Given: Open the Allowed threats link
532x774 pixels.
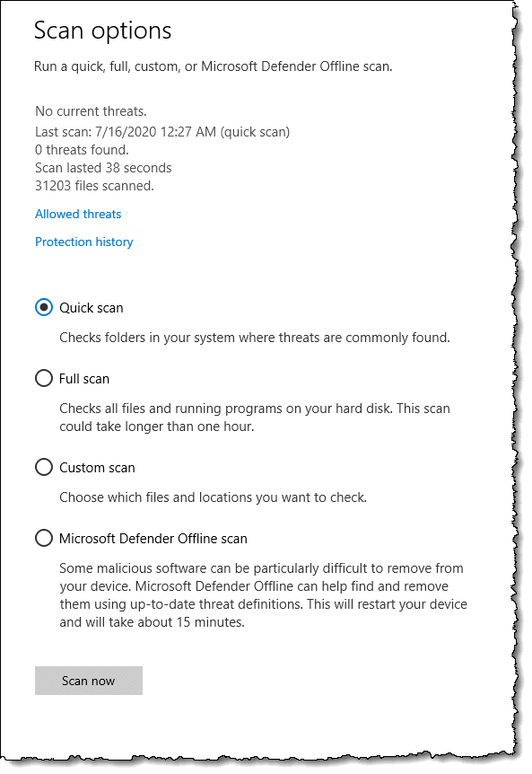Looking at the screenshot, I should 78,215.
